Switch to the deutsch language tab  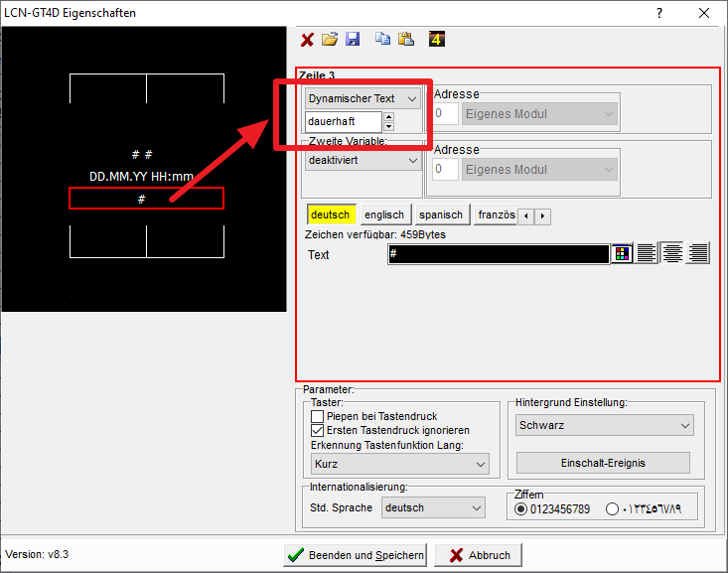(331, 215)
